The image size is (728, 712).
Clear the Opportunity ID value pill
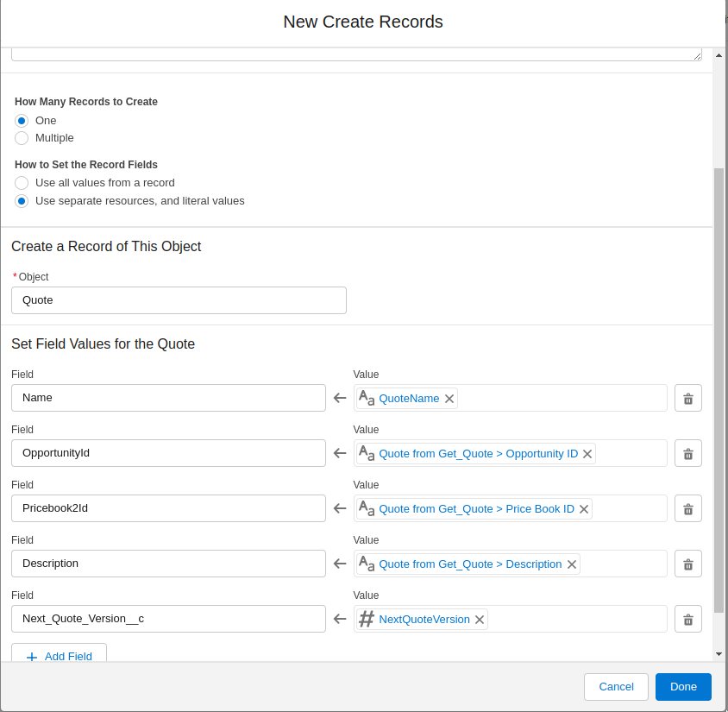tap(587, 454)
